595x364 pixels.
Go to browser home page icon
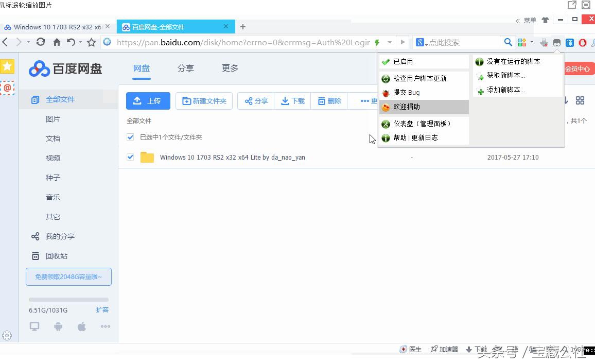[x=57, y=42]
